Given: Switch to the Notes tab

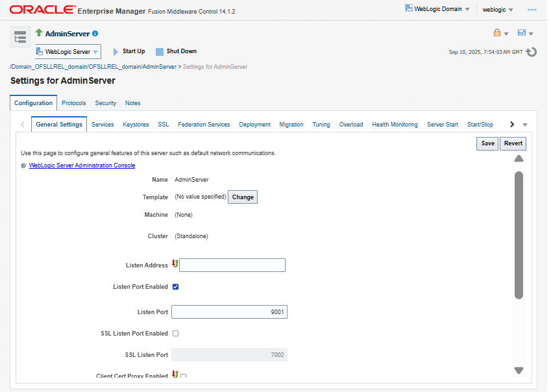Looking at the screenshot, I should 133,103.
